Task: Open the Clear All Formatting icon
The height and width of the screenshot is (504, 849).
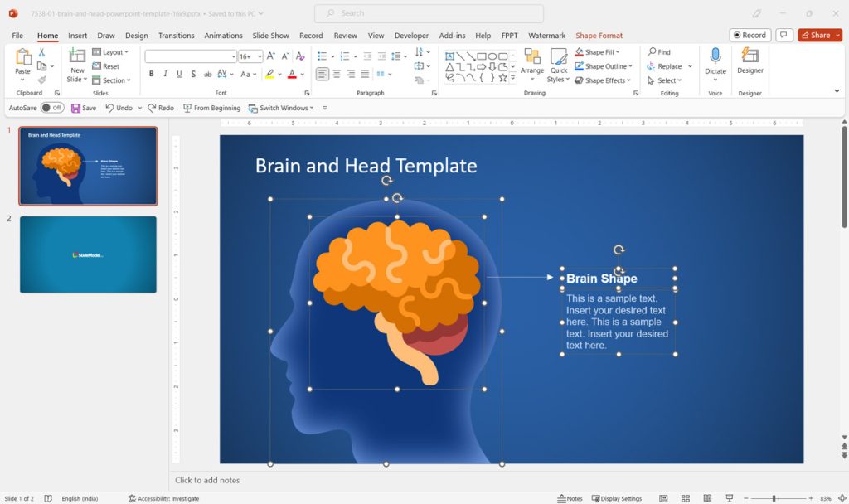Action: (x=298, y=56)
